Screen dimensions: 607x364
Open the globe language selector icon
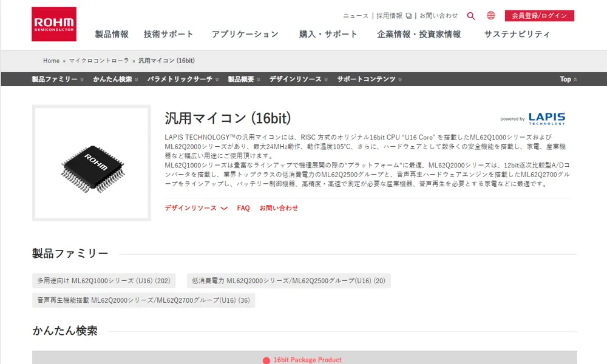coord(491,16)
